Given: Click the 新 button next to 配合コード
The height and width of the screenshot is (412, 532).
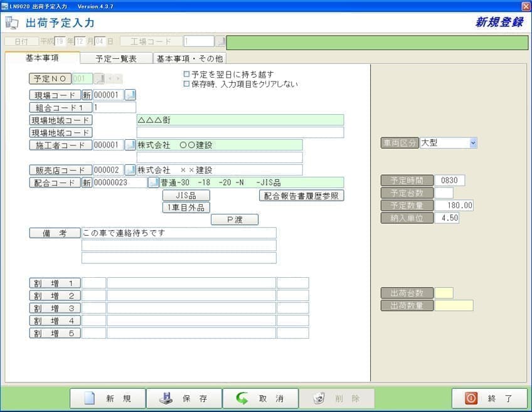Looking at the screenshot, I should coord(87,182).
